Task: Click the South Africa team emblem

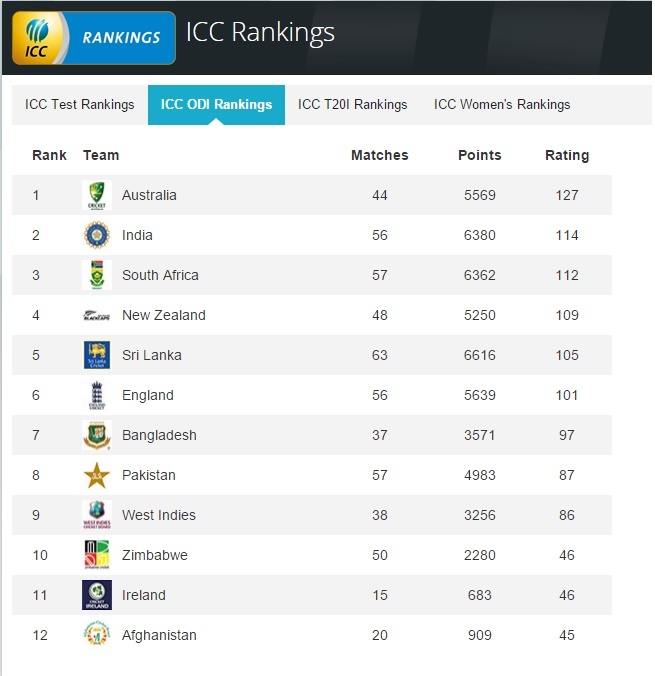Action: point(97,275)
